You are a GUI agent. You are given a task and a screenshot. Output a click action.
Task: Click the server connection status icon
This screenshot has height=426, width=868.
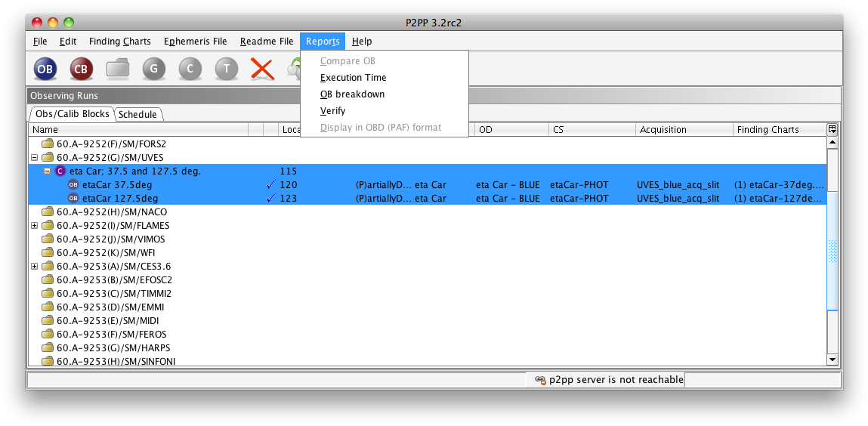540,380
